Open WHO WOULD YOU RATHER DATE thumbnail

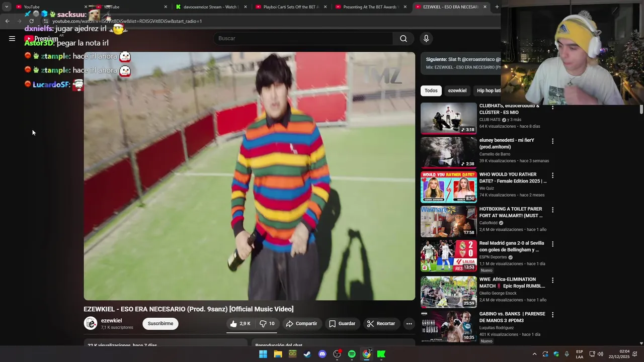click(x=449, y=187)
